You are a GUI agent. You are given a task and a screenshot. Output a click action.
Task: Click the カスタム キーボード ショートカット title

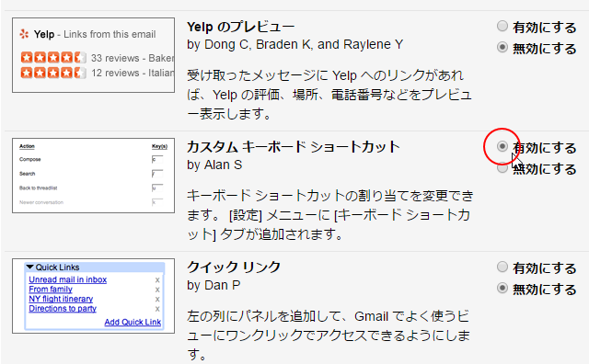(x=294, y=147)
